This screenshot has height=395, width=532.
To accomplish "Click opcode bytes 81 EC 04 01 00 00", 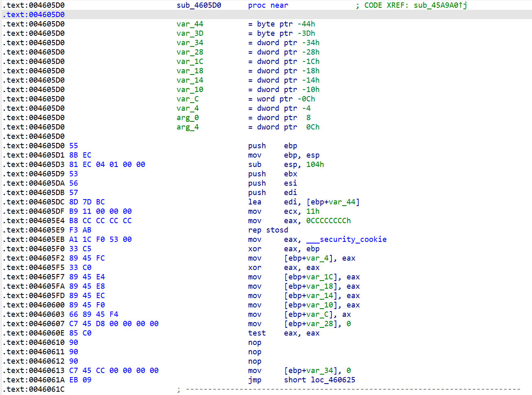I will pos(107,165).
